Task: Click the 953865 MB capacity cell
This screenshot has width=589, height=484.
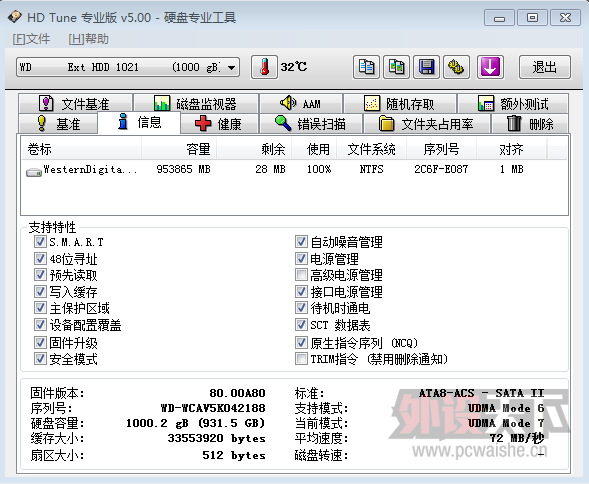Action: 183,169
